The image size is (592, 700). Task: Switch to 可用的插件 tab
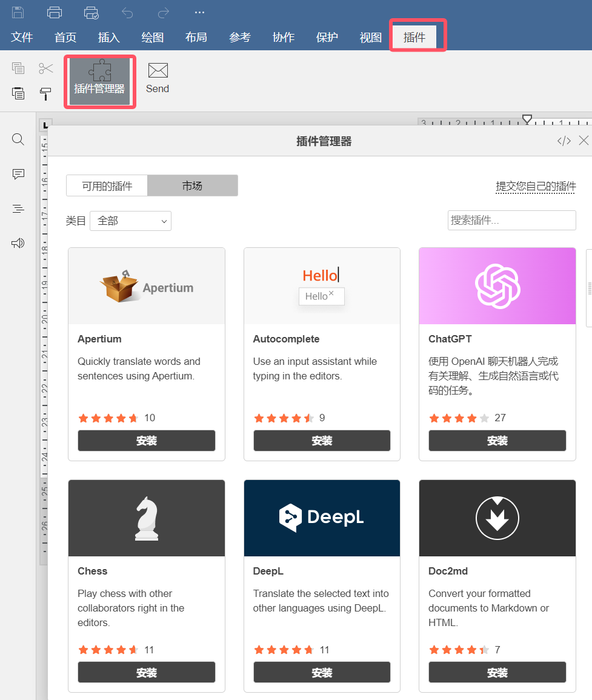(x=107, y=185)
